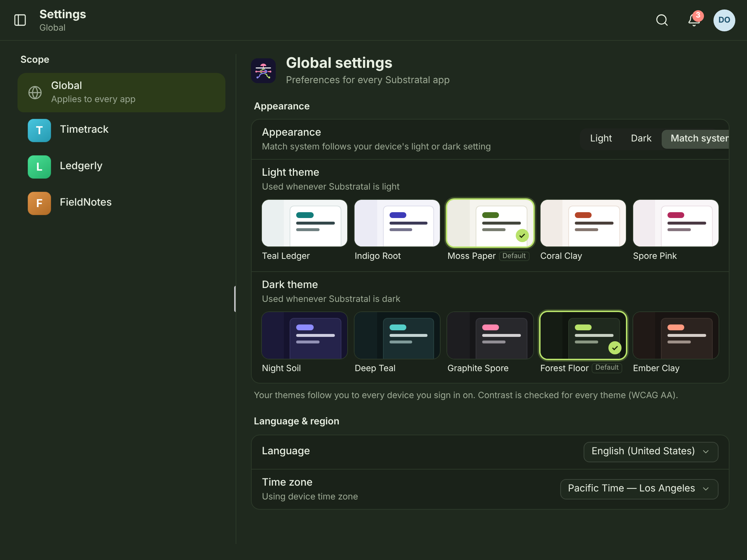Select Light appearance mode
This screenshot has height=560, width=747.
click(x=601, y=139)
